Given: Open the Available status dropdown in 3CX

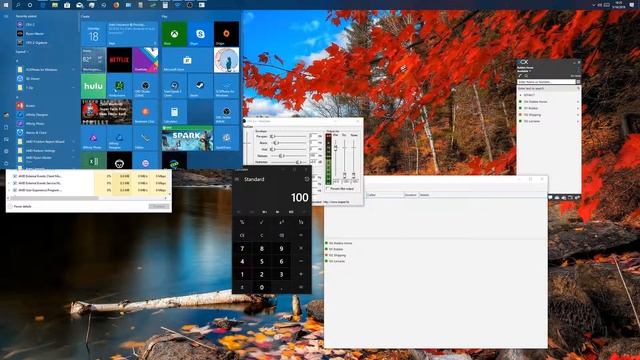Looking at the screenshot, I should tap(524, 71).
